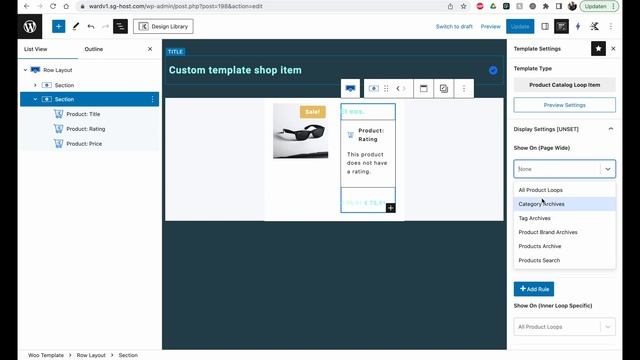Select parent Row Layout block toolbar button
Screen dimensions: 640x360
point(350,89)
